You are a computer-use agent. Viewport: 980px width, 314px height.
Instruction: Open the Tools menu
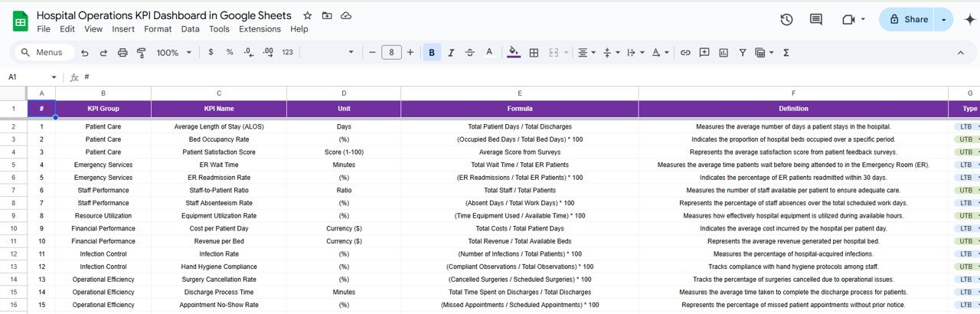220,29
